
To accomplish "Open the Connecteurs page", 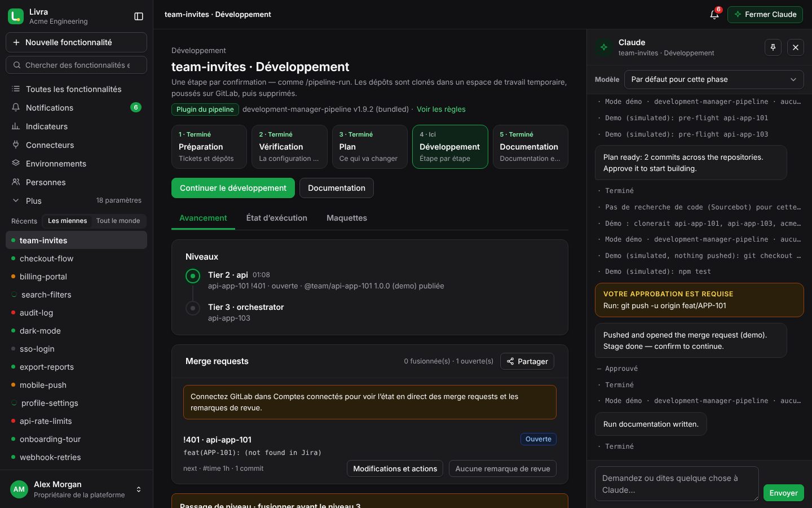I will tap(77, 145).
